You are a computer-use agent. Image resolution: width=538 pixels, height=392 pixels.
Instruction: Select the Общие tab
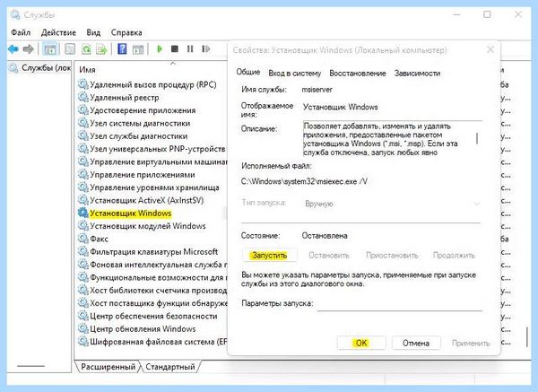pos(248,73)
